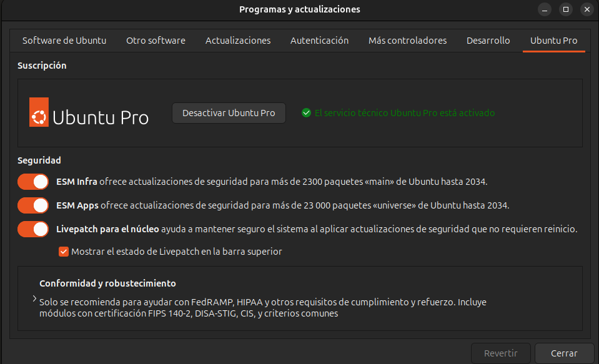Expand Conformidad y robustecimiento section
This screenshot has height=364, width=599.
click(x=34, y=298)
